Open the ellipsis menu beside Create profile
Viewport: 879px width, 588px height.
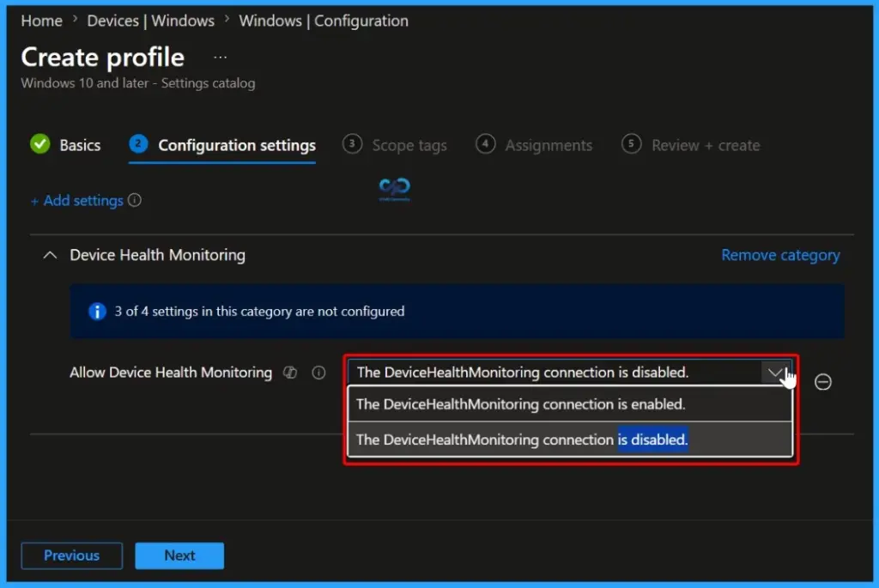(x=221, y=58)
